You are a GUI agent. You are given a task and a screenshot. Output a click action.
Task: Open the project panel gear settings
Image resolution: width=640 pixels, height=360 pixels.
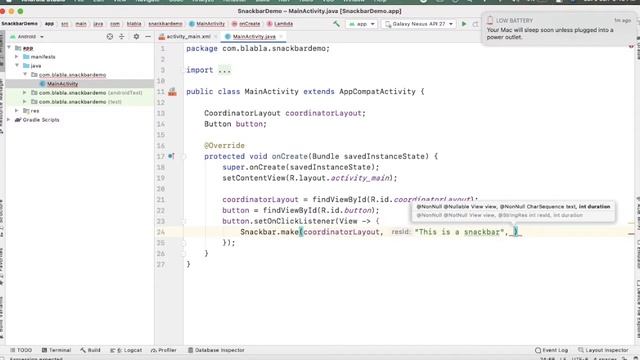pyautogui.click(x=136, y=37)
